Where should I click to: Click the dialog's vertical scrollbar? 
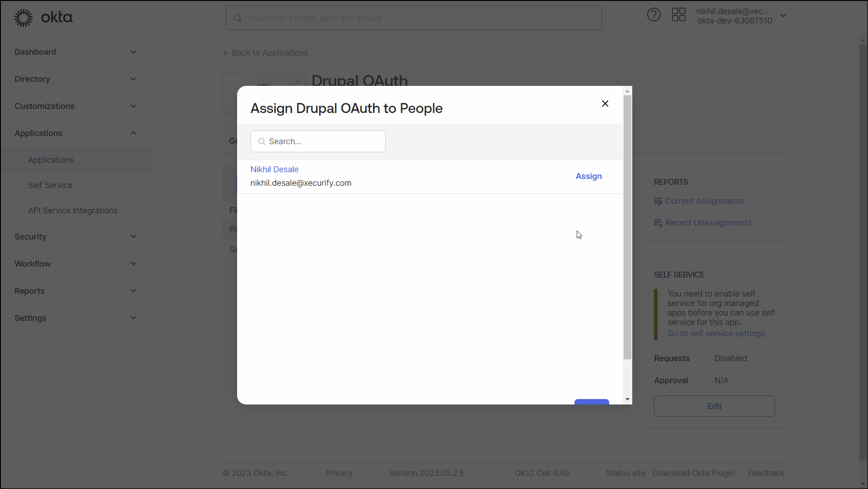click(627, 226)
